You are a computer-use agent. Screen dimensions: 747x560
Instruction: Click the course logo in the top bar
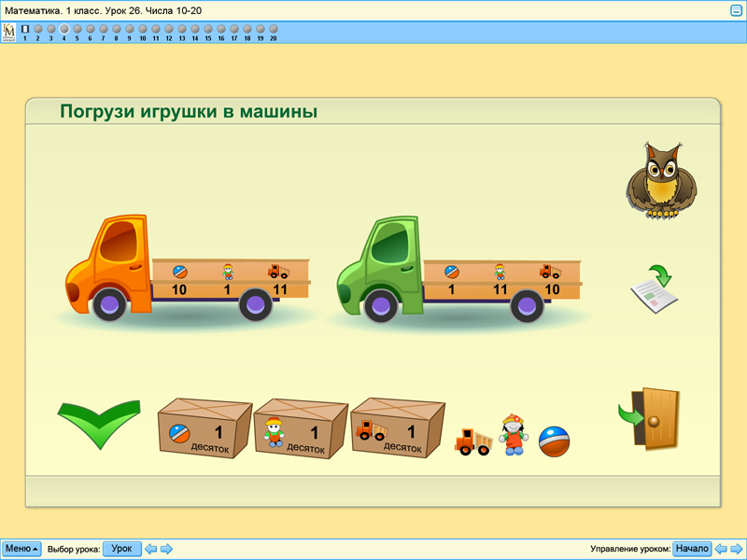pos(11,31)
